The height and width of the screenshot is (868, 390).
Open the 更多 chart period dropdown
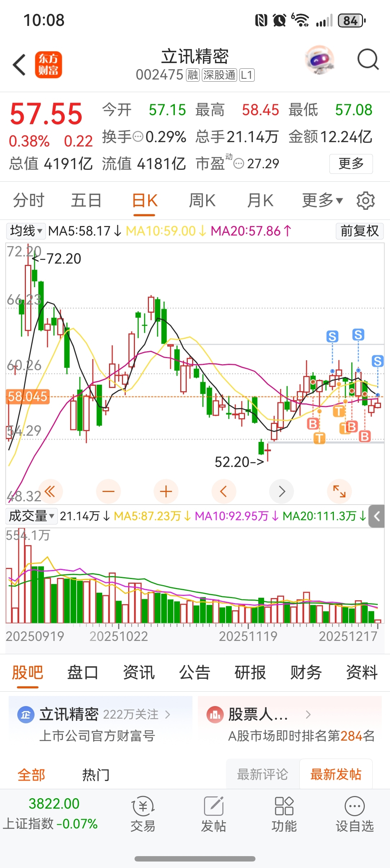tap(322, 200)
